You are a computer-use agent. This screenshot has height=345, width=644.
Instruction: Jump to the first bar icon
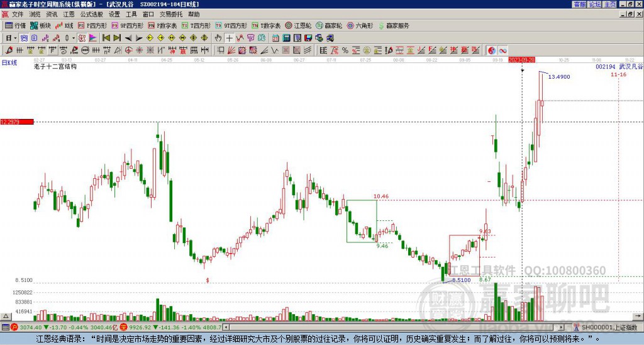[x=106, y=38]
